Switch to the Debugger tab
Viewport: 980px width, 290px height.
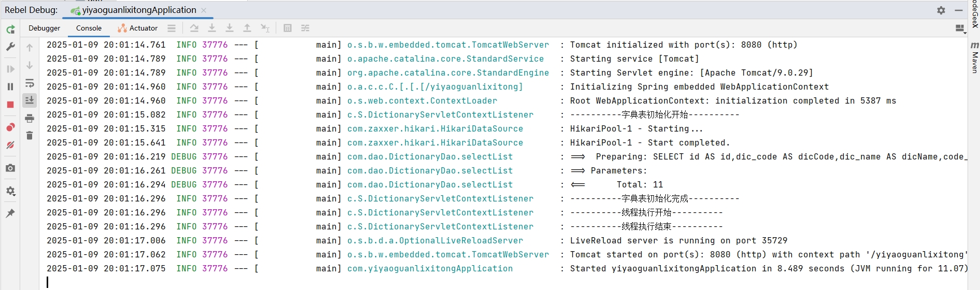(44, 28)
